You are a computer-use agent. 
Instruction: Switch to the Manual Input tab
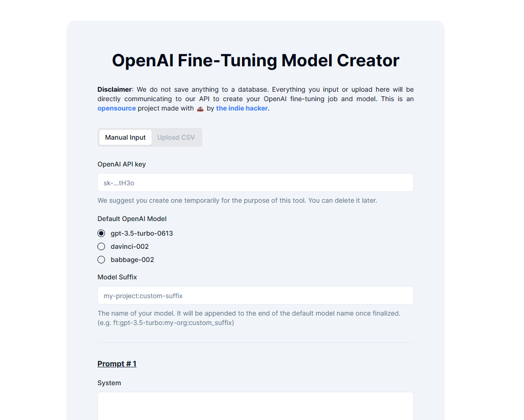[125, 137]
